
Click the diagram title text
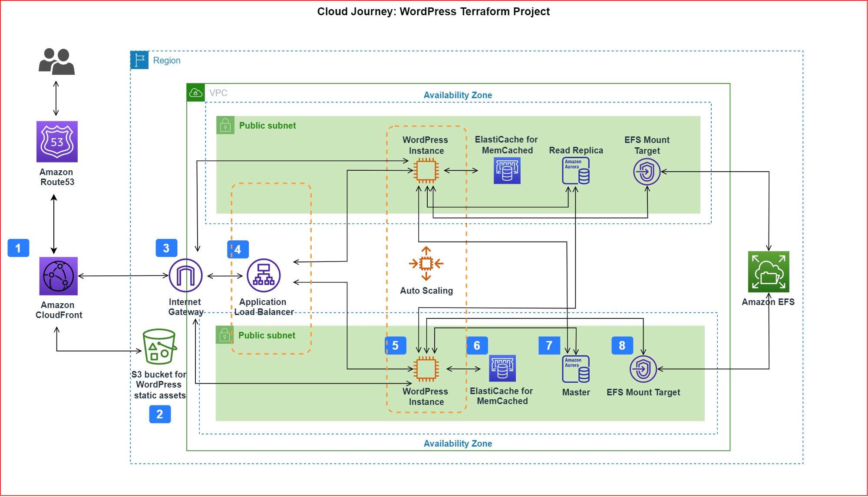tap(433, 11)
